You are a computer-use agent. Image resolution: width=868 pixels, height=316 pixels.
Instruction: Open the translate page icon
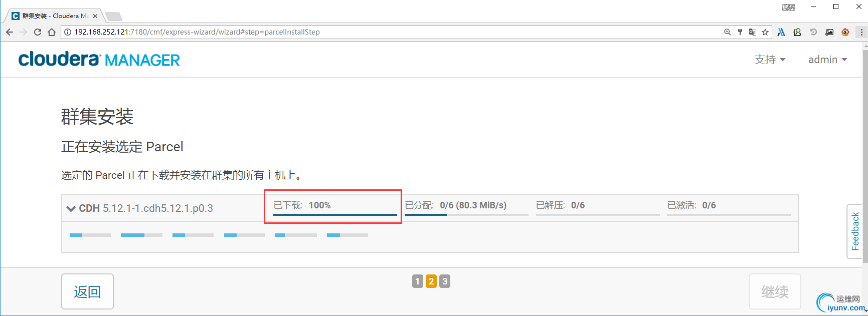(753, 32)
